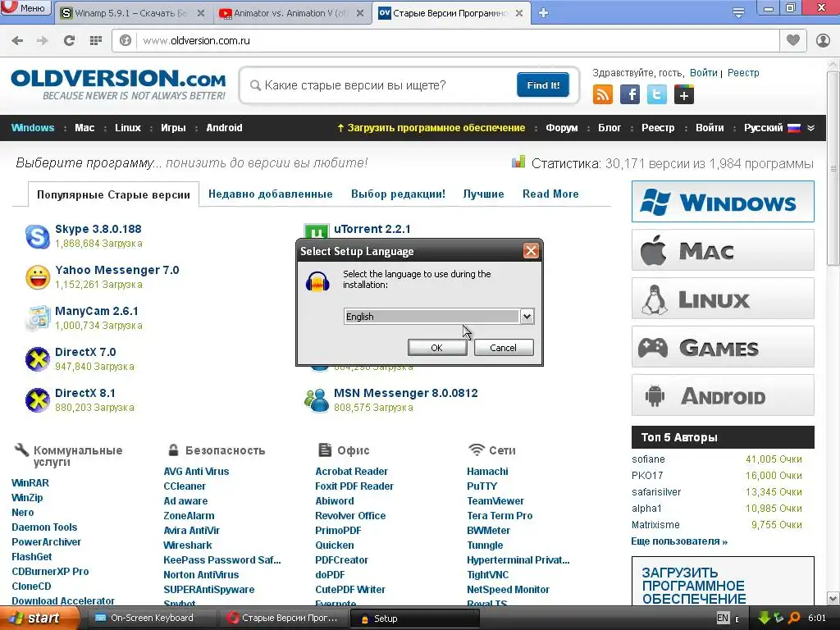Viewport: 840px width, 630px height.
Task: Open the Skype 3.8.0.188 link
Action: [98, 230]
